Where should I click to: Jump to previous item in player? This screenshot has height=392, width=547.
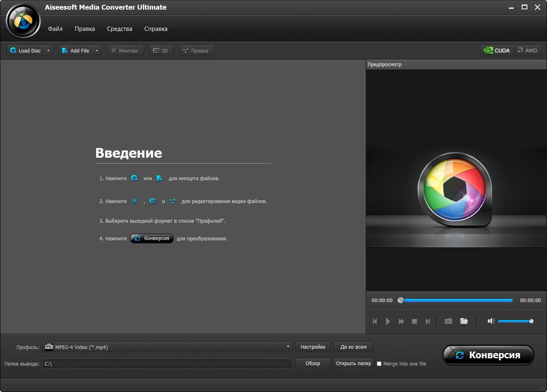click(x=375, y=321)
